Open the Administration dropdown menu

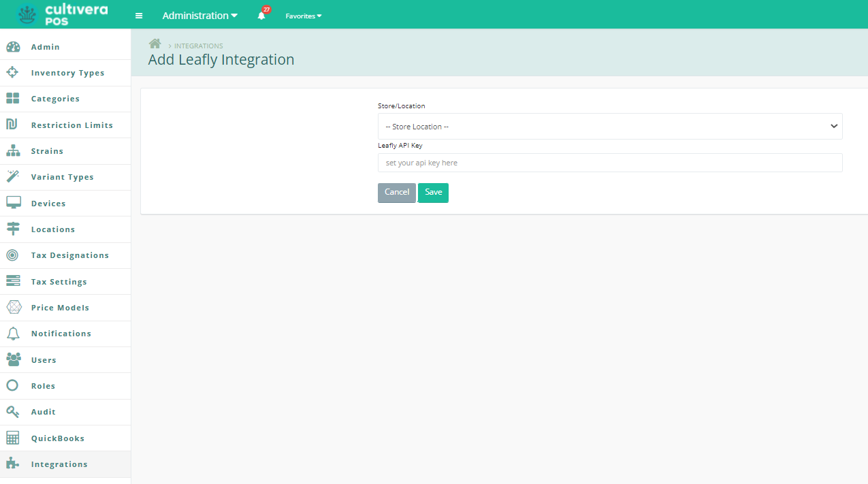pos(200,16)
